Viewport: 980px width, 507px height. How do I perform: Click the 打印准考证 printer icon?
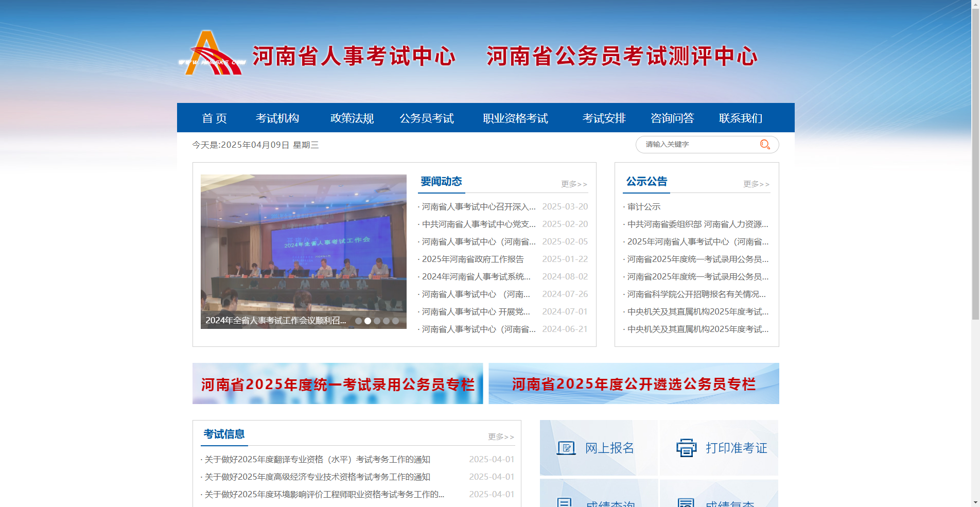pos(686,448)
